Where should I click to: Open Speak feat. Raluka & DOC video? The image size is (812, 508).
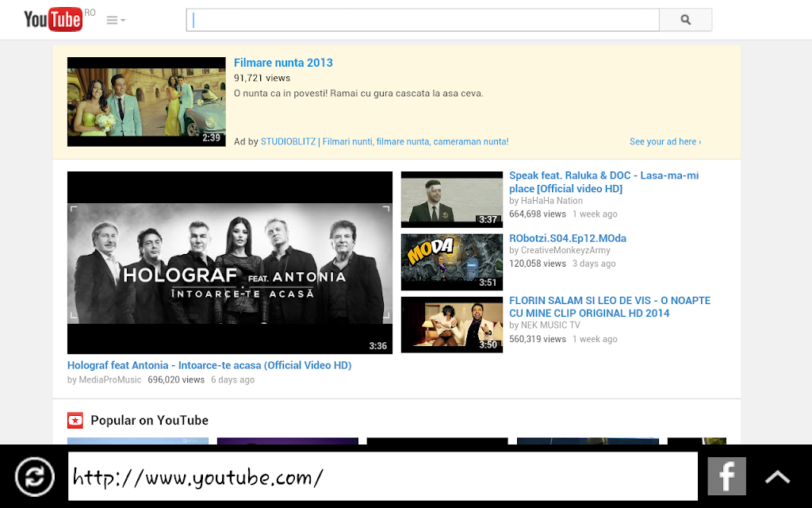(x=603, y=182)
